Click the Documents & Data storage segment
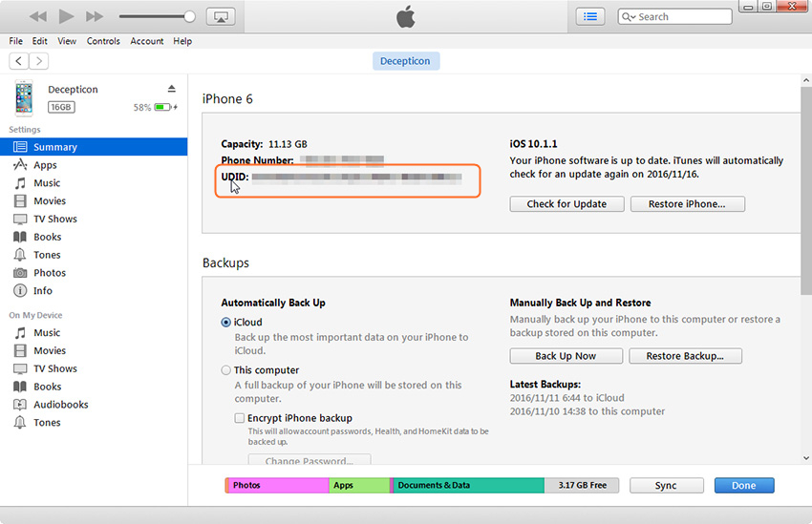The height and width of the screenshot is (524, 812). tap(468, 485)
